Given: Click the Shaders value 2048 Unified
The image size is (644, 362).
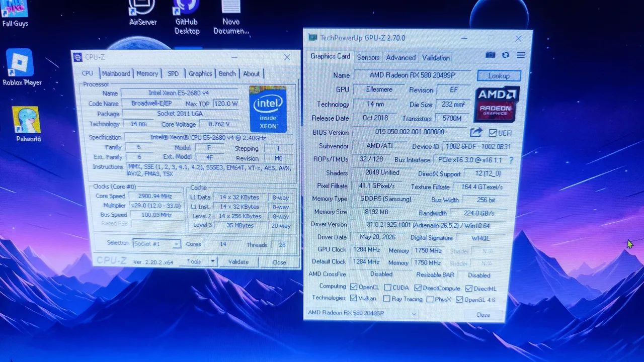Looking at the screenshot, I should (382, 172).
